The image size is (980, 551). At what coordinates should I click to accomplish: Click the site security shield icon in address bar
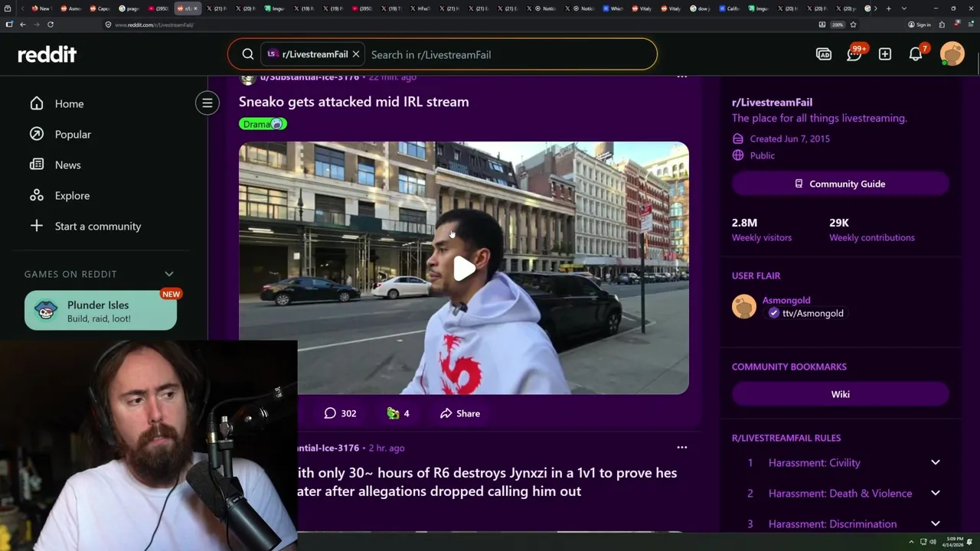coord(108,24)
